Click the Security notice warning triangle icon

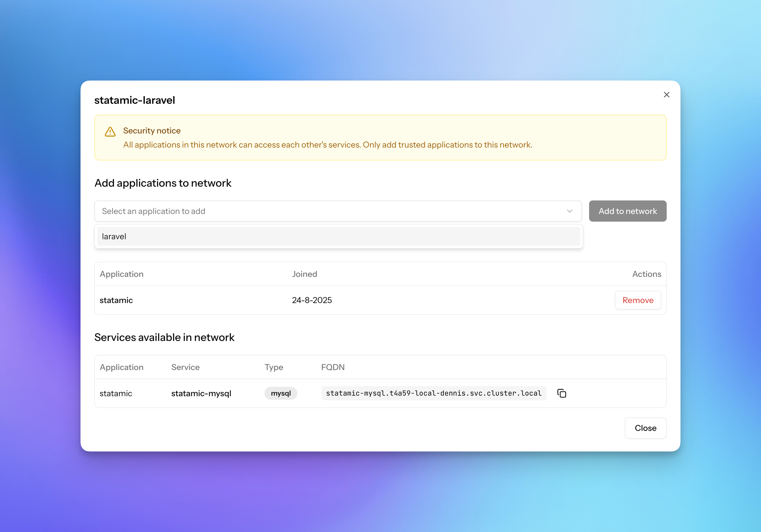click(110, 132)
